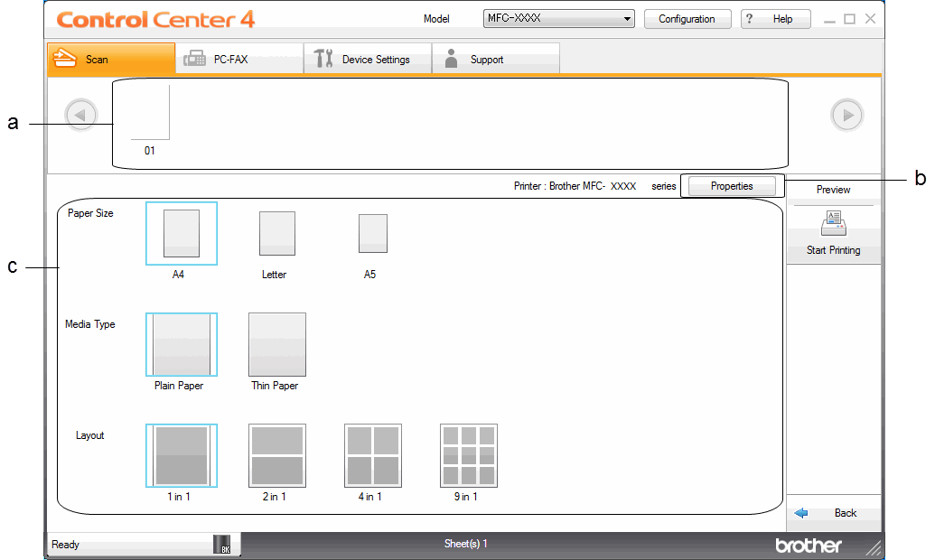This screenshot has height=560, width=935.
Task: Select the A4 paper size icon
Action: (182, 233)
